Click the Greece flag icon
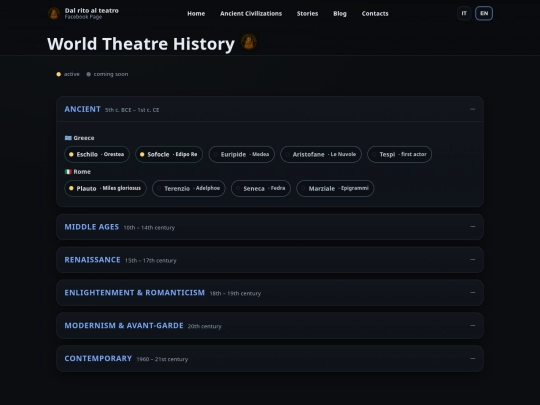This screenshot has width=540, height=405. 68,138
